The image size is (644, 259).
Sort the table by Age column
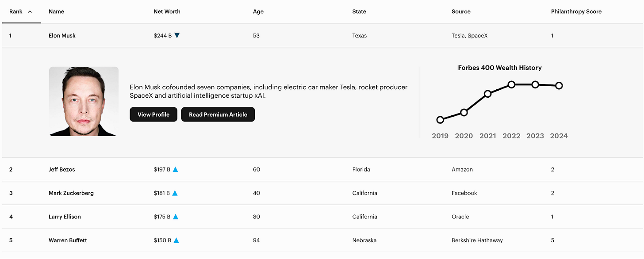click(x=258, y=11)
